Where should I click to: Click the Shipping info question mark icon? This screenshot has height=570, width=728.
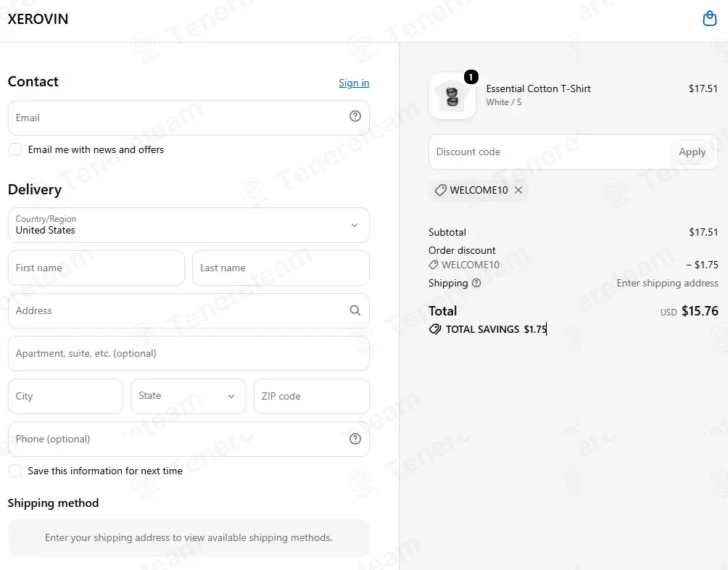pyautogui.click(x=476, y=283)
